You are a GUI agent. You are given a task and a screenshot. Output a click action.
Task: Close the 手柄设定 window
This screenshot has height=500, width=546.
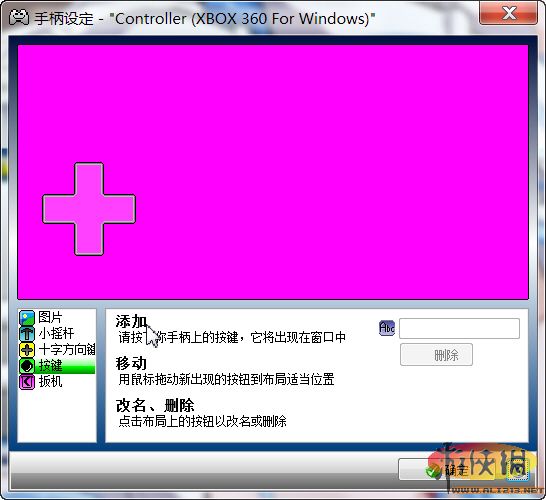(508, 13)
